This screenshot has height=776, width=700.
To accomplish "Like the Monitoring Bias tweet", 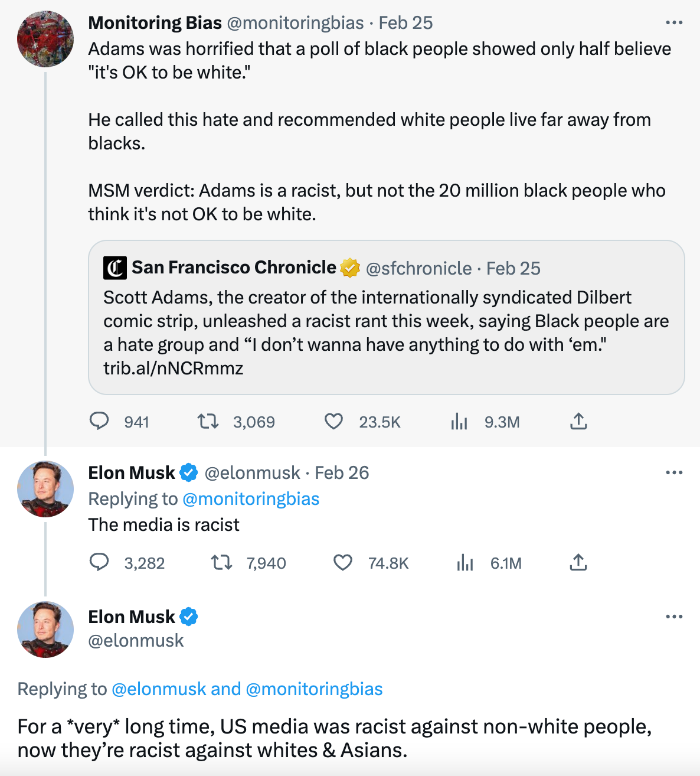I will pyautogui.click(x=333, y=421).
